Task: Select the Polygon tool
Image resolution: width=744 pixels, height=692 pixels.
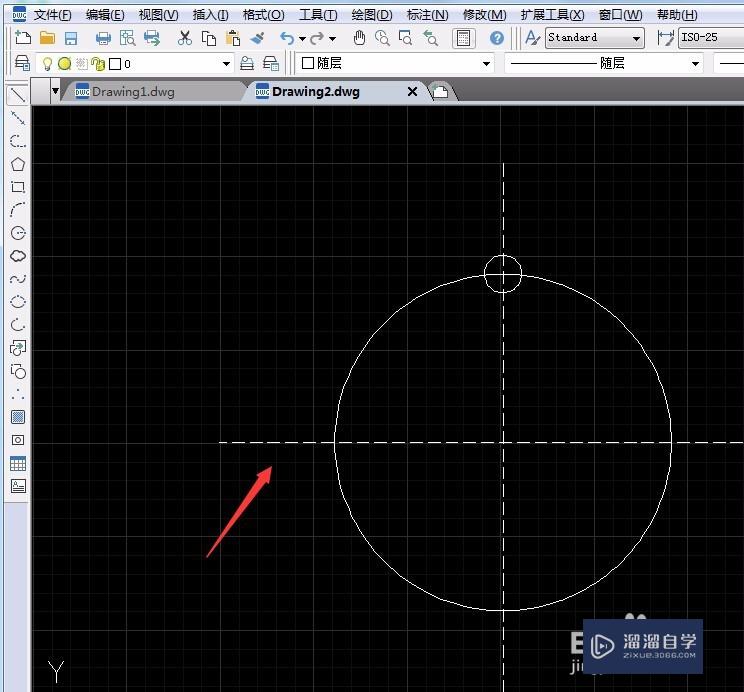Action: [18, 164]
